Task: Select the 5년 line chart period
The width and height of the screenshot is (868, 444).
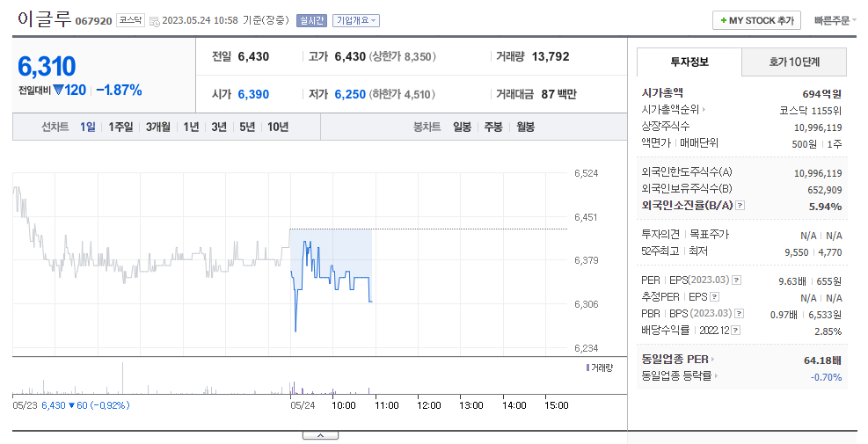Action: [x=247, y=127]
